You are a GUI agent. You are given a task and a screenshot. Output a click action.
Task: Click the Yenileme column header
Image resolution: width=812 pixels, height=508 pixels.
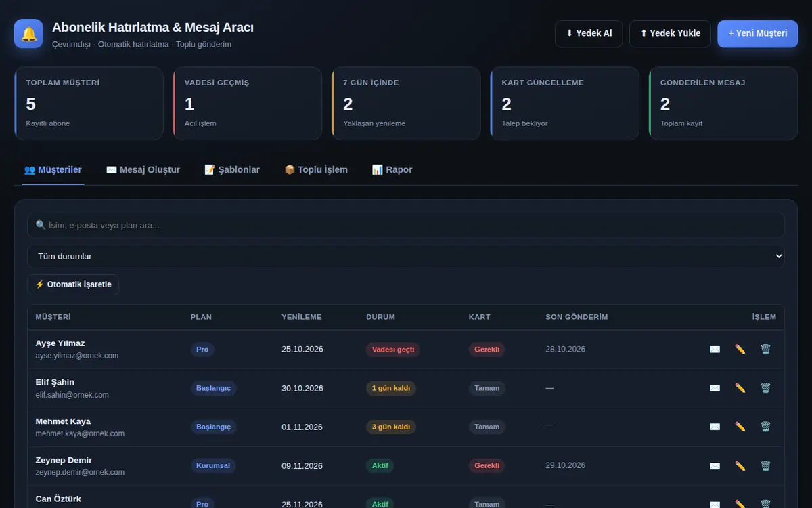tap(302, 317)
